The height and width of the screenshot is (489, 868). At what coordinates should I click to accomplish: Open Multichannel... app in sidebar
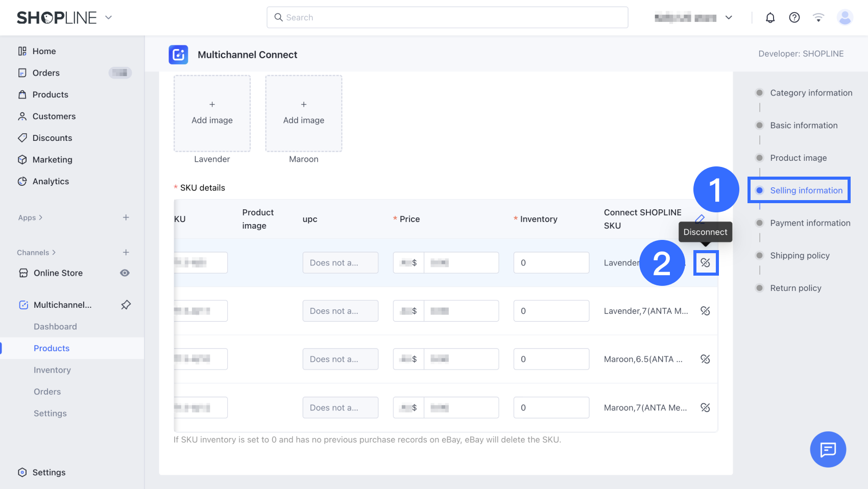62,305
